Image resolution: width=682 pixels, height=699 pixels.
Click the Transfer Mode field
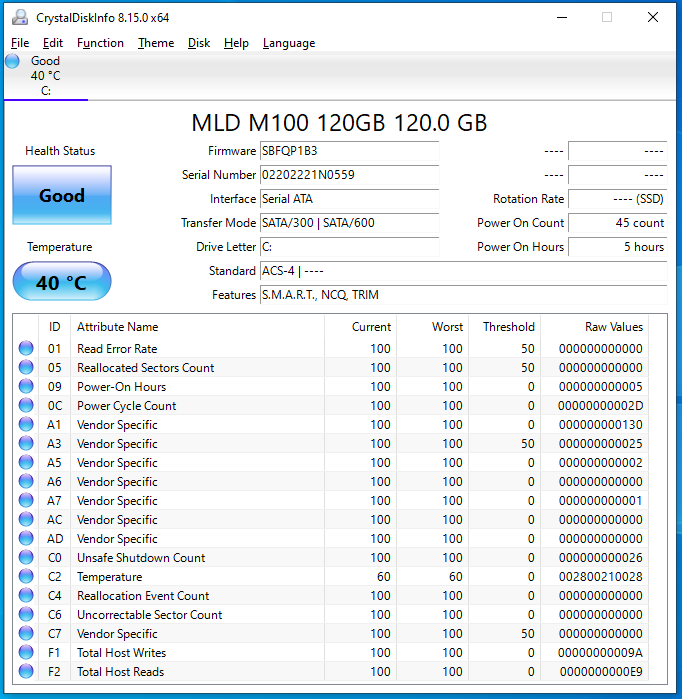(x=349, y=223)
